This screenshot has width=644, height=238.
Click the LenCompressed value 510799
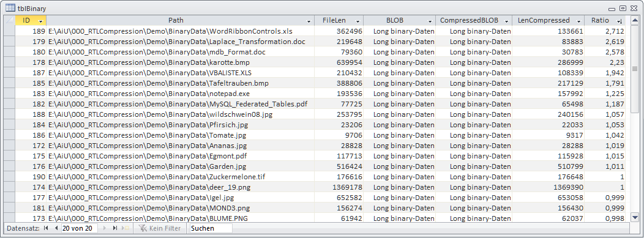point(571,166)
